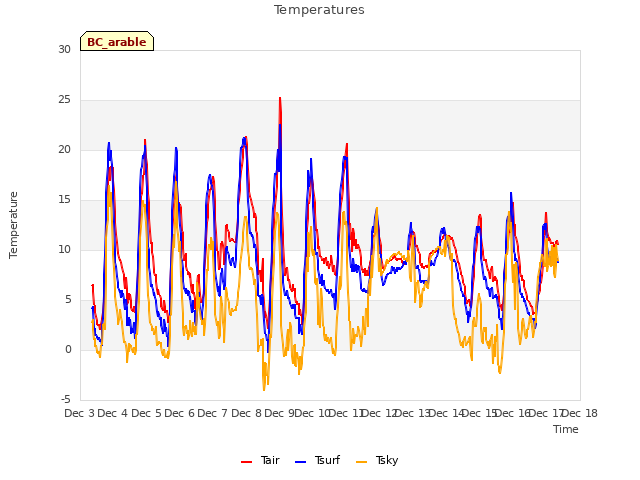The width and height of the screenshot is (640, 480).
Task: Click the -5 y-axis tick label
Action: point(66,400)
